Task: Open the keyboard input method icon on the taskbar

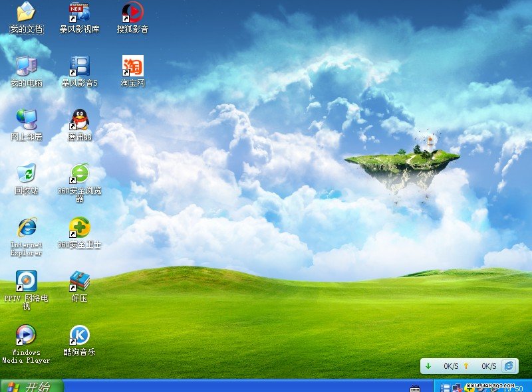Action: point(414,388)
